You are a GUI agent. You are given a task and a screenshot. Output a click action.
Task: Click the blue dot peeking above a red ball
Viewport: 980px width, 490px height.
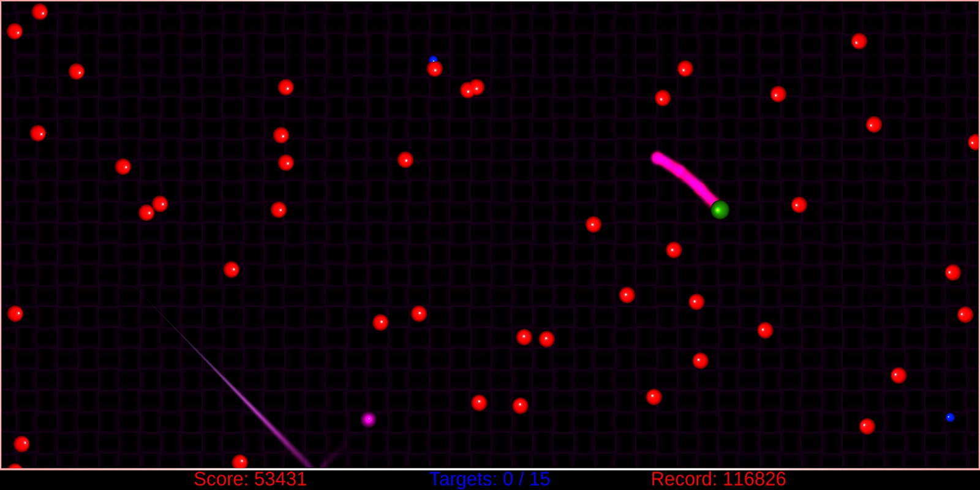[433, 59]
